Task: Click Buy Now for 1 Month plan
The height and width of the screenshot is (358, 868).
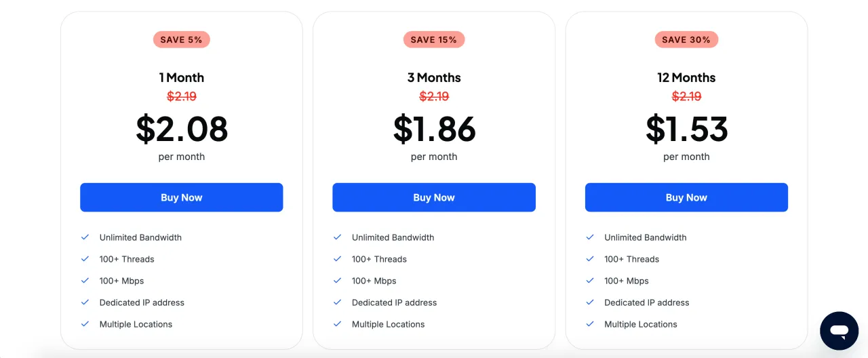Action: (181, 197)
